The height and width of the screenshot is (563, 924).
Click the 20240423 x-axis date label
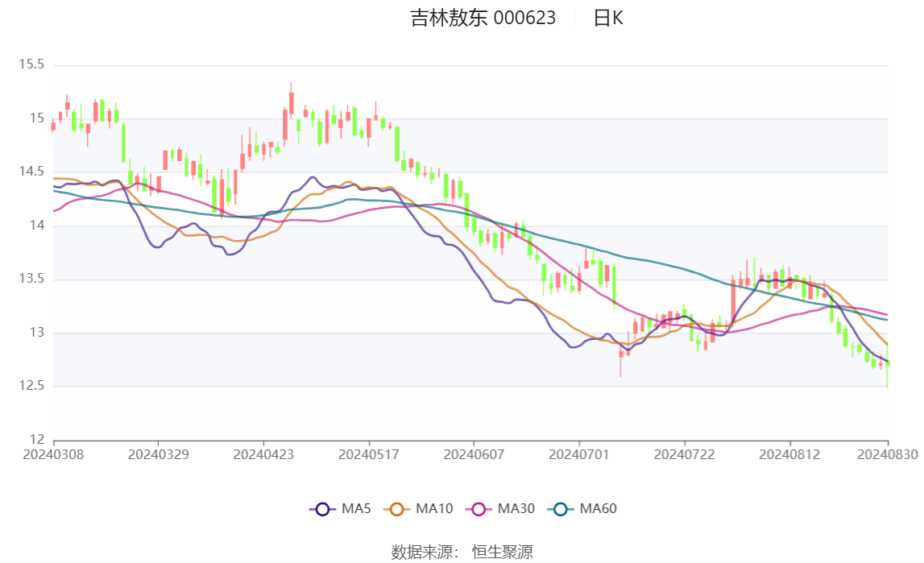[263, 454]
